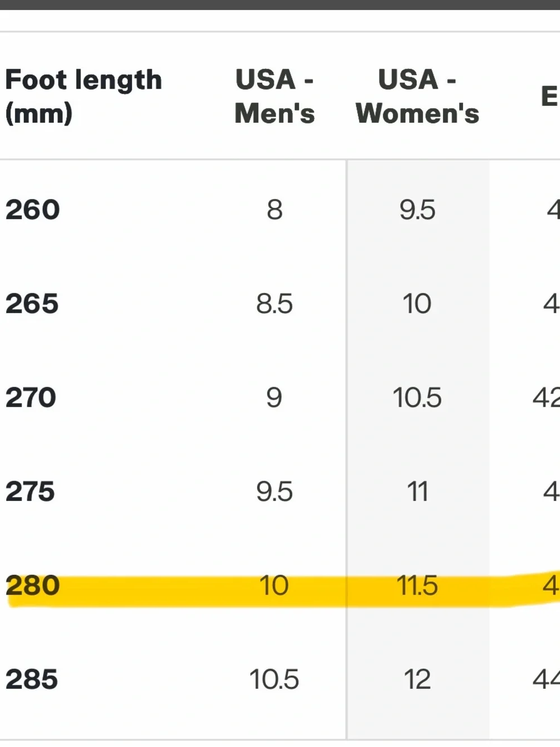Select the highlighted 280 foot length label
Viewport: 560px width, 747px height.
[x=32, y=586]
